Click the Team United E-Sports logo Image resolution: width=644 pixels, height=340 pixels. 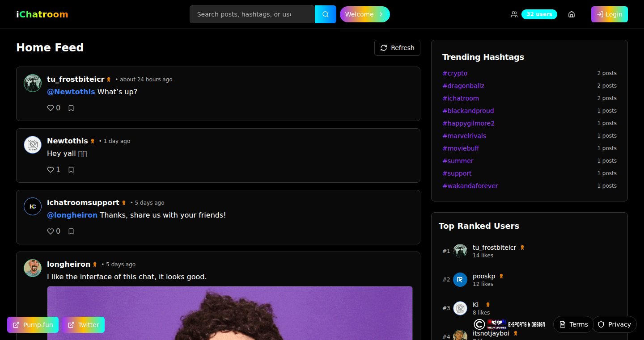(x=496, y=324)
